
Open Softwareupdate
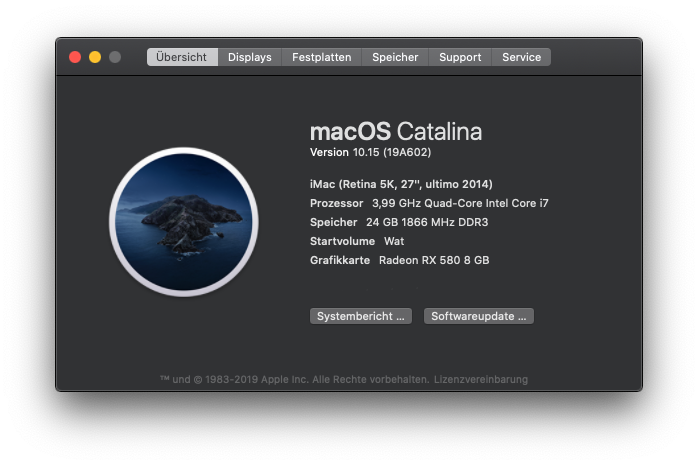pyautogui.click(x=479, y=316)
